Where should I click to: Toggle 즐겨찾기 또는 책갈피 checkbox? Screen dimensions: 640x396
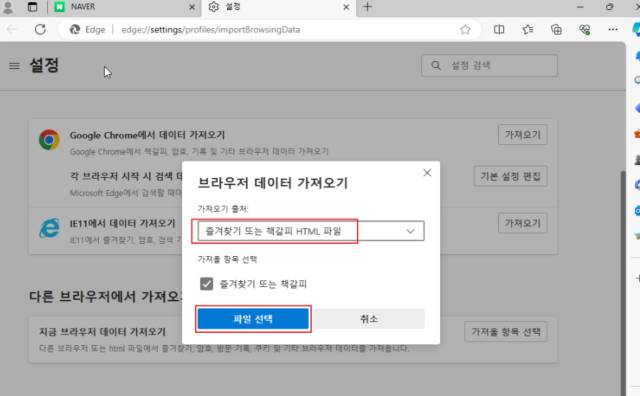(x=207, y=284)
